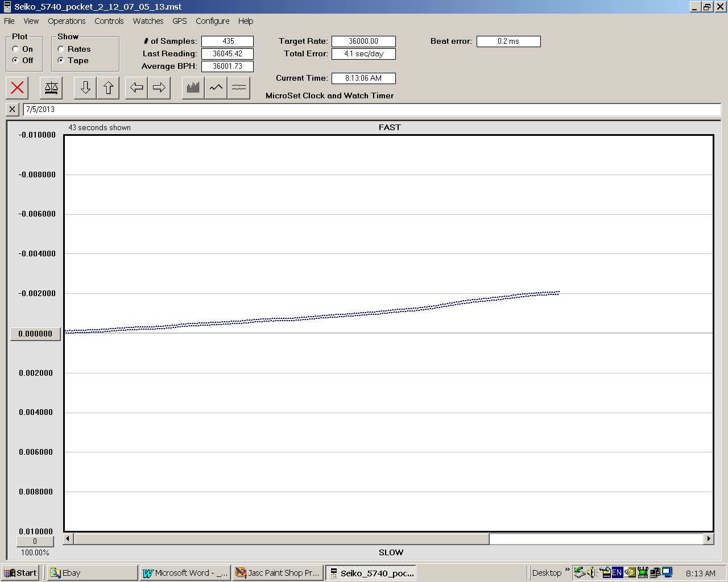Image resolution: width=728 pixels, height=582 pixels.
Task: Open the Operations menu
Action: coord(67,21)
